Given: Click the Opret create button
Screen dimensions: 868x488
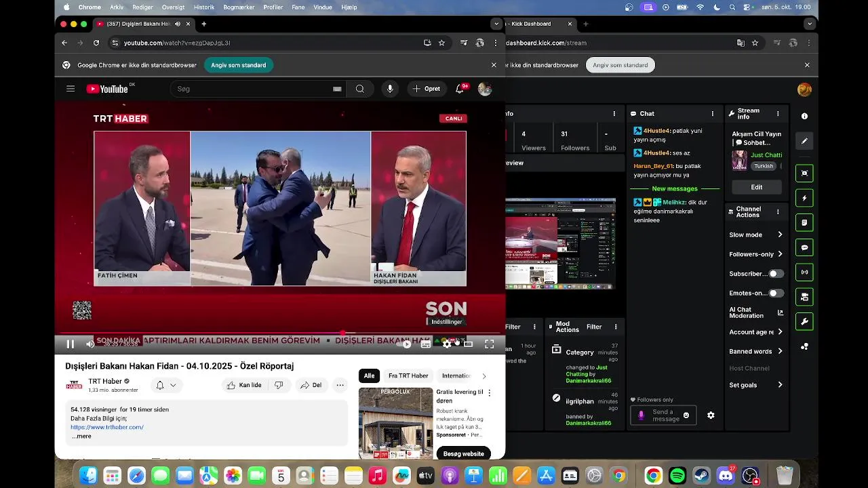Looking at the screenshot, I should click(426, 89).
